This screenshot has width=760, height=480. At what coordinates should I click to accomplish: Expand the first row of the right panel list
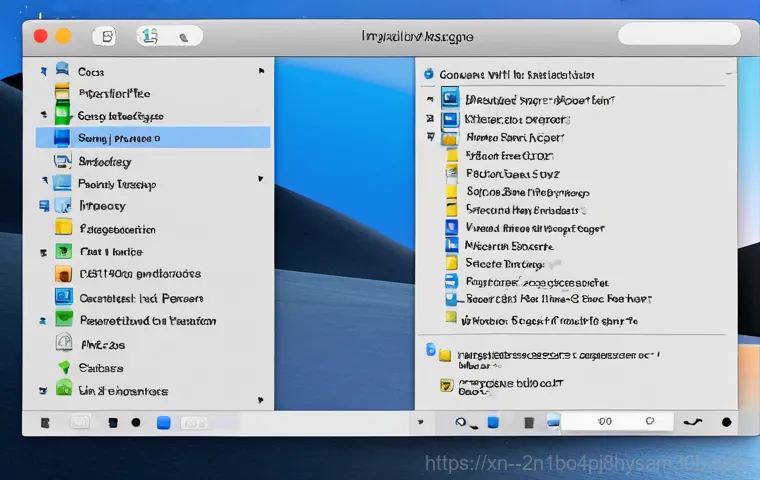pyautogui.click(x=430, y=99)
